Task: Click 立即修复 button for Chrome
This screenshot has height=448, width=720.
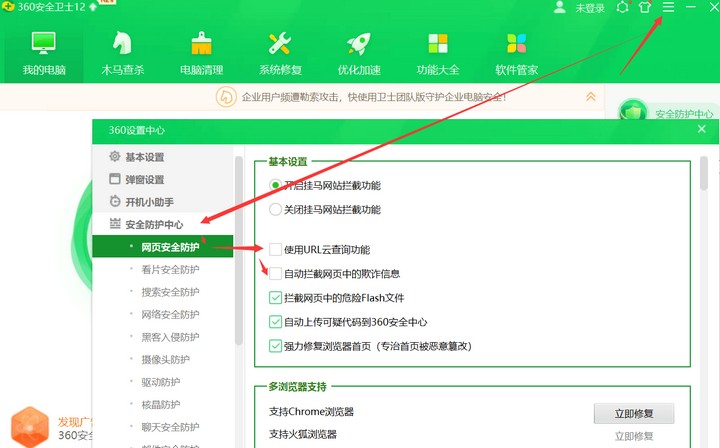Action: tap(634, 414)
